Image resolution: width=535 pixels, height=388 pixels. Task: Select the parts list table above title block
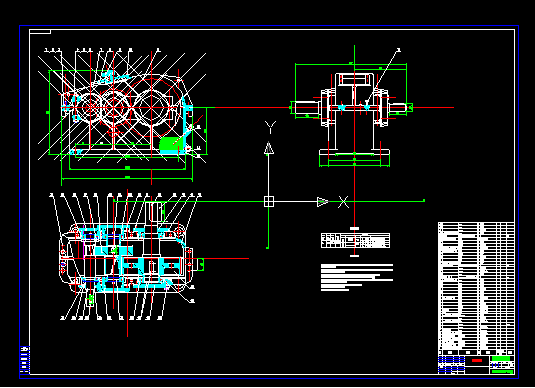[x=476, y=289]
